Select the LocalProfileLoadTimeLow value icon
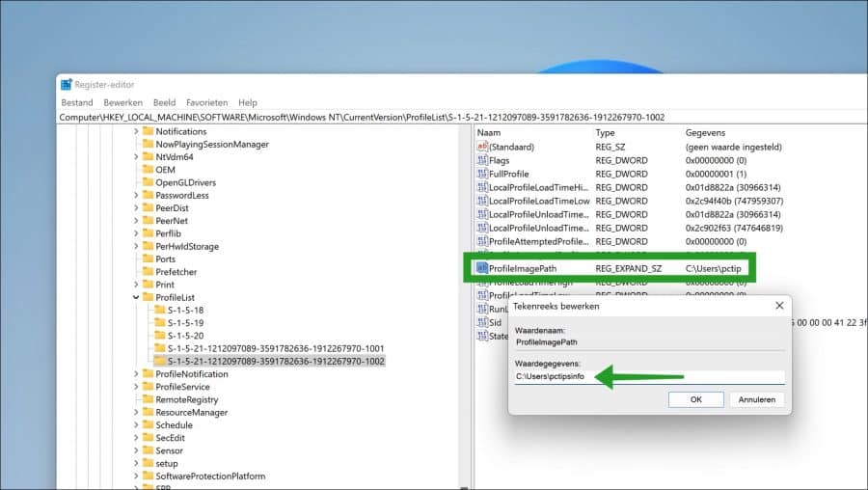 [x=482, y=201]
